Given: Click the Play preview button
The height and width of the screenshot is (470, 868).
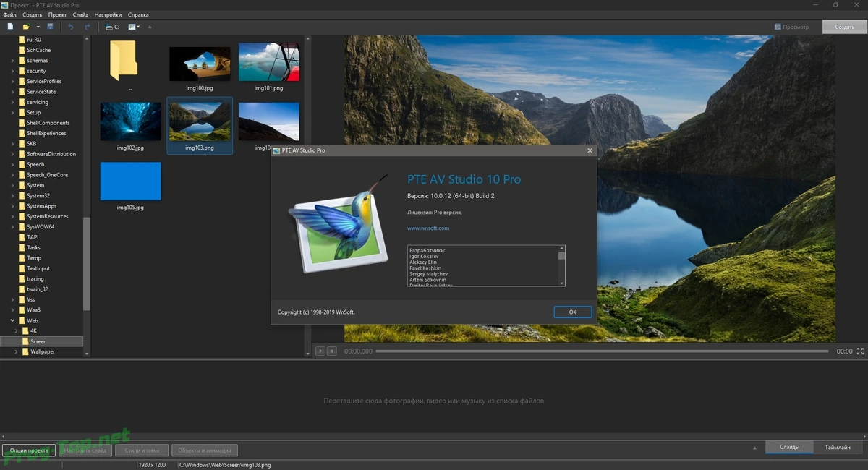Looking at the screenshot, I should pos(320,351).
